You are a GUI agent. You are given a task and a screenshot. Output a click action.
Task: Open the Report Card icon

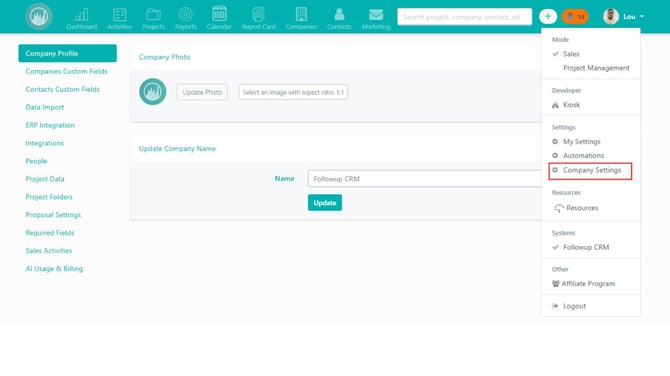(258, 15)
